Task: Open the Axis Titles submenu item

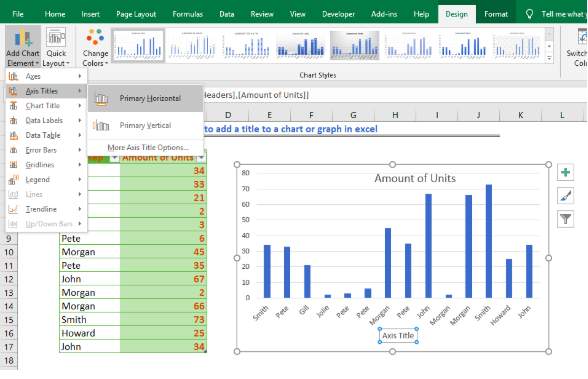Action: tap(46, 91)
